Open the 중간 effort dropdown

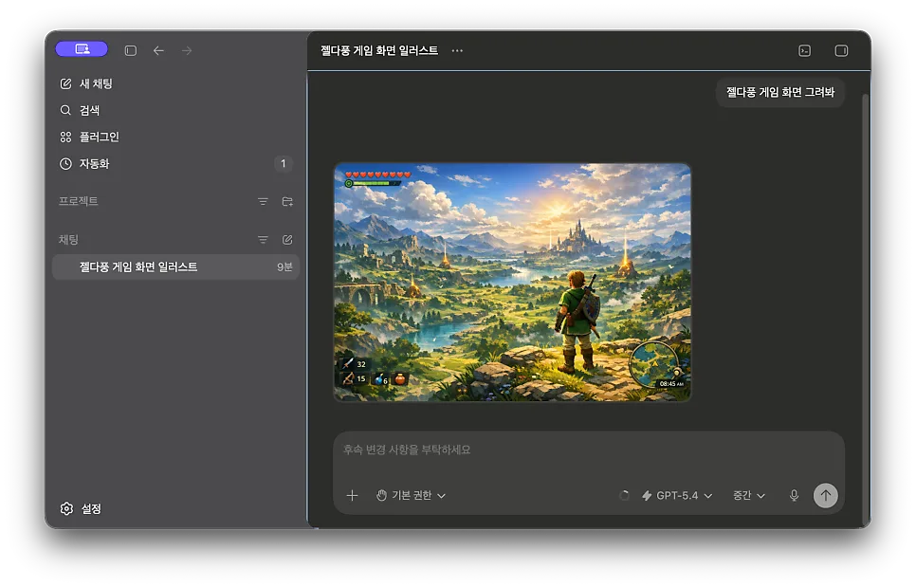point(749,496)
